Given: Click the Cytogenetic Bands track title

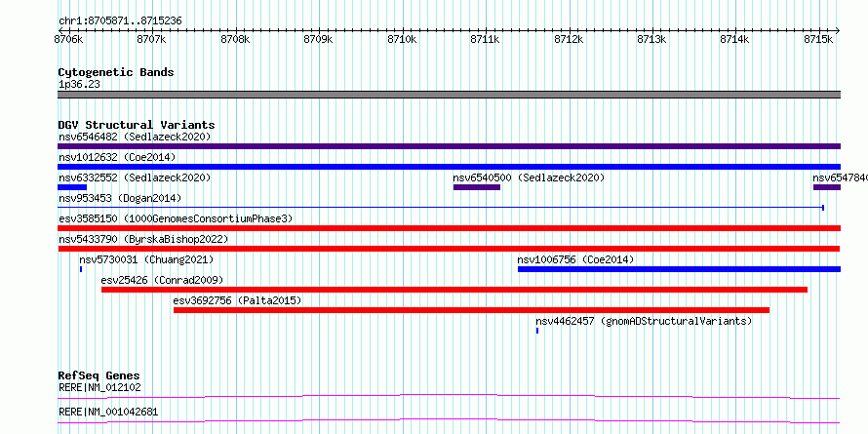Looking at the screenshot, I should (116, 72).
